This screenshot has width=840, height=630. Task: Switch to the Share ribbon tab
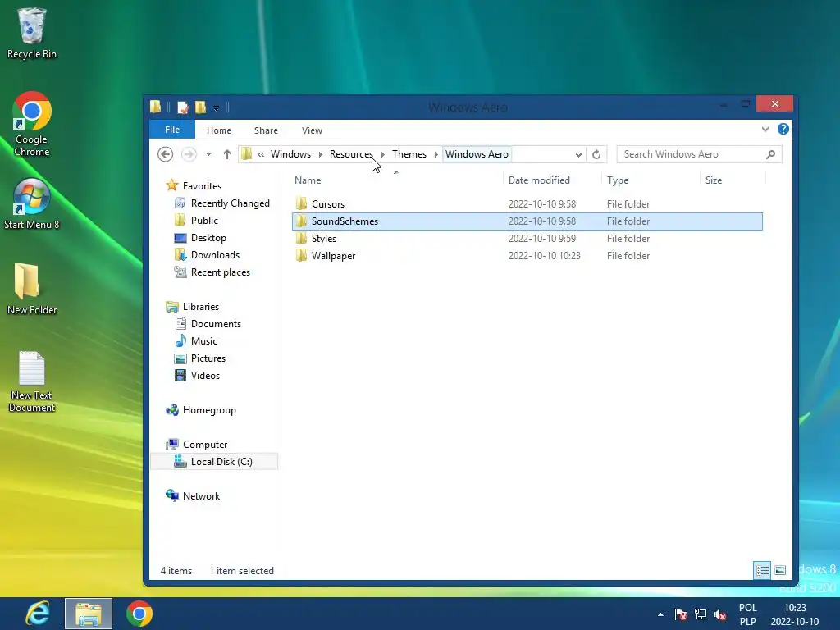pos(266,130)
